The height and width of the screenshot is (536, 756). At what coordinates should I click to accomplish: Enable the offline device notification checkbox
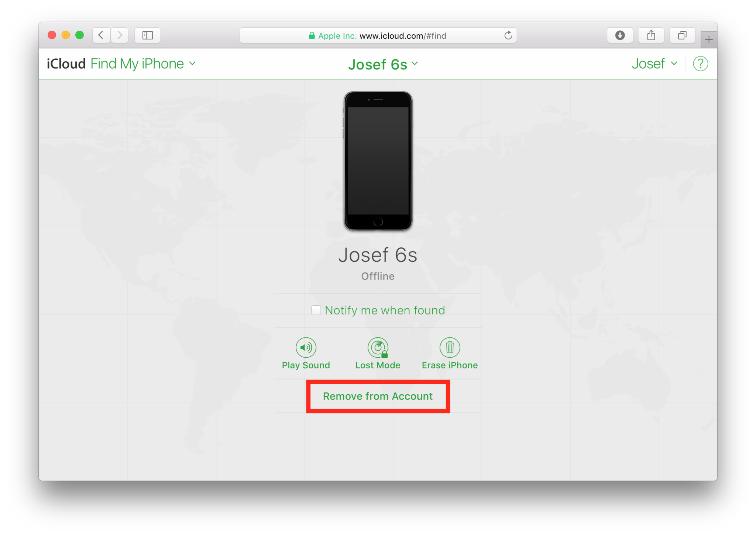[316, 310]
